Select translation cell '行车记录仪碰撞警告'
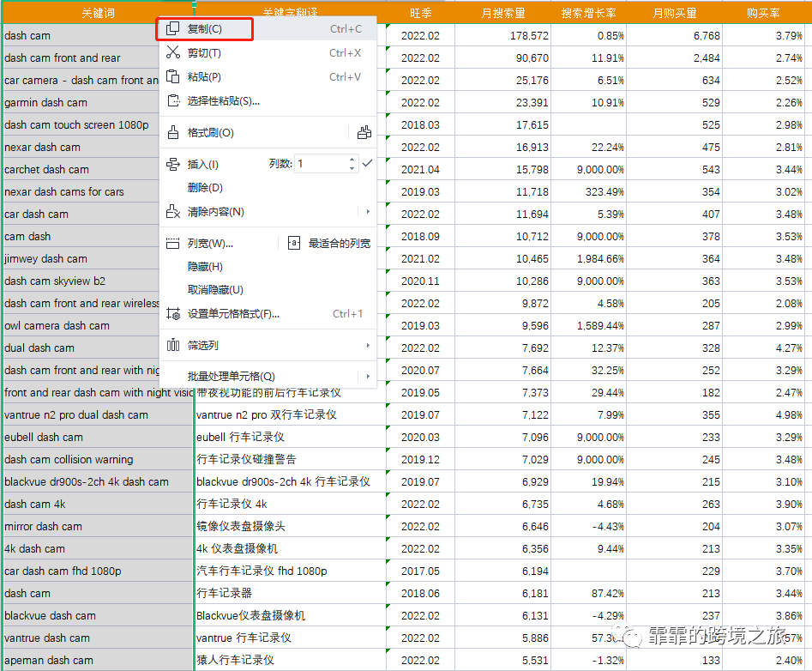 tap(291, 460)
